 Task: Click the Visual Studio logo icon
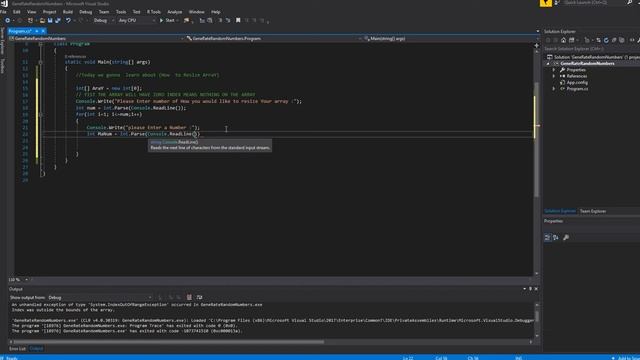[4, 4]
